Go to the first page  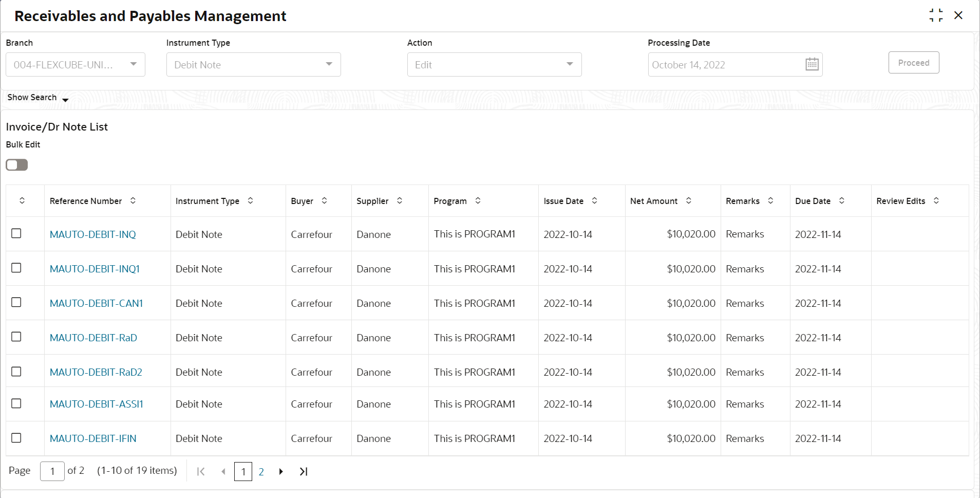click(201, 471)
